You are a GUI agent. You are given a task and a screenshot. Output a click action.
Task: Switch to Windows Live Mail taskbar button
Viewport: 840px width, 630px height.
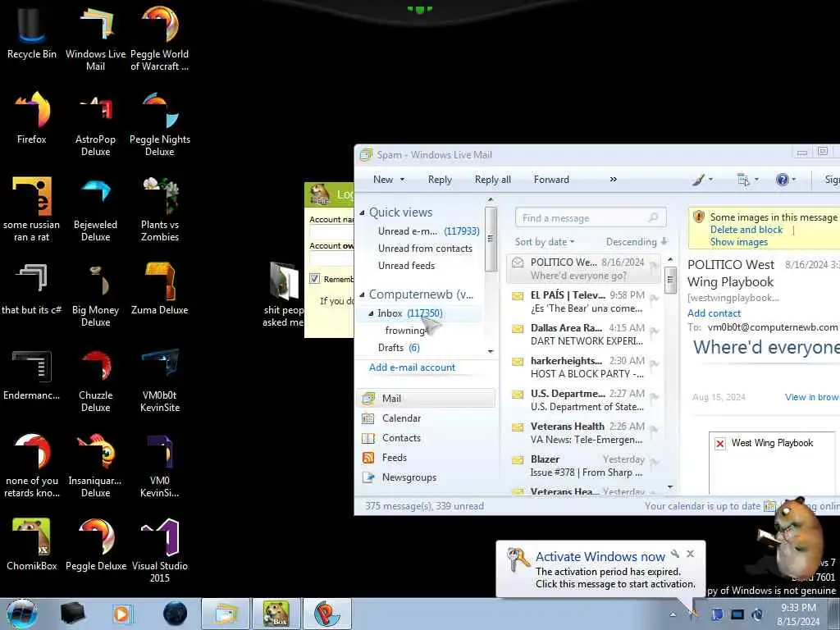pyautogui.click(x=226, y=614)
